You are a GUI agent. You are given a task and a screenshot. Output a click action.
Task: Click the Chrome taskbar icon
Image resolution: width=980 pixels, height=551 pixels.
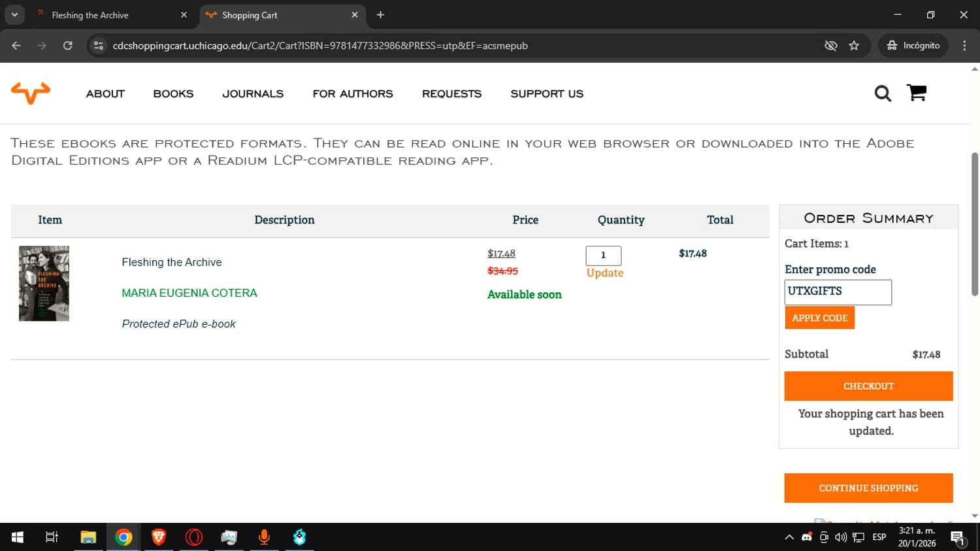(x=123, y=537)
